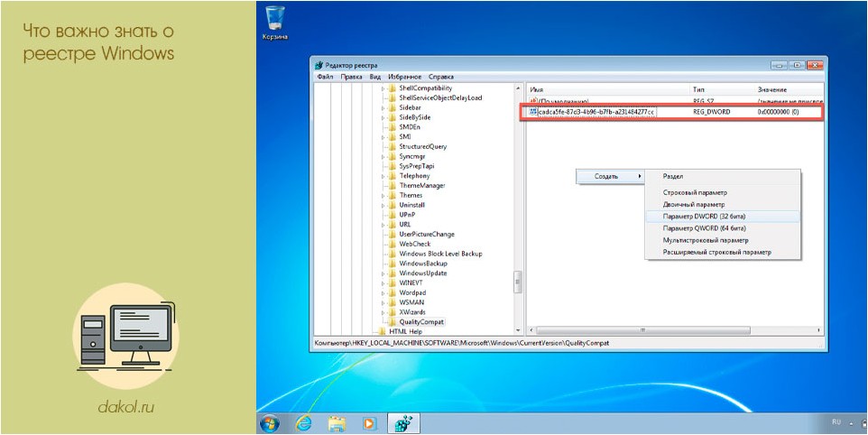Open the Вид menu
Image resolution: width=868 pixels, height=435 pixels.
click(374, 77)
